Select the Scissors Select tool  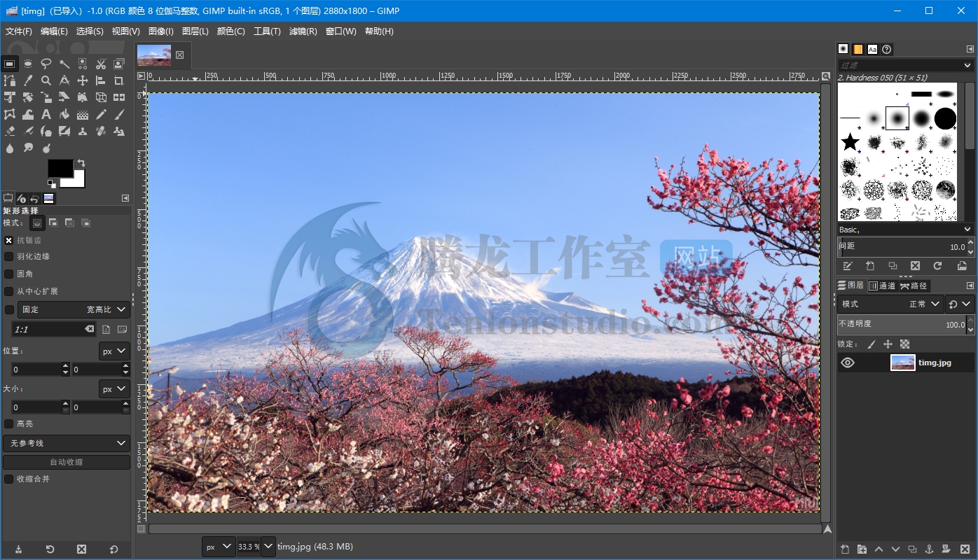[101, 64]
